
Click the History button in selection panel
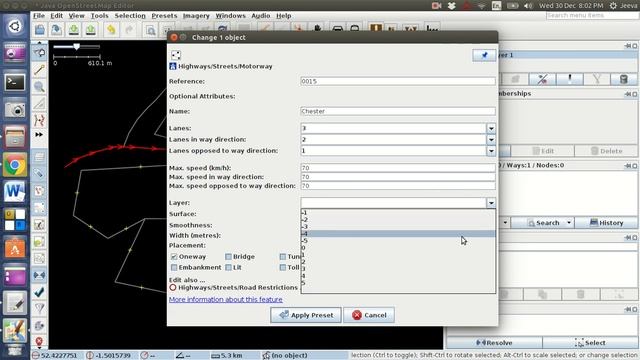[606, 223]
